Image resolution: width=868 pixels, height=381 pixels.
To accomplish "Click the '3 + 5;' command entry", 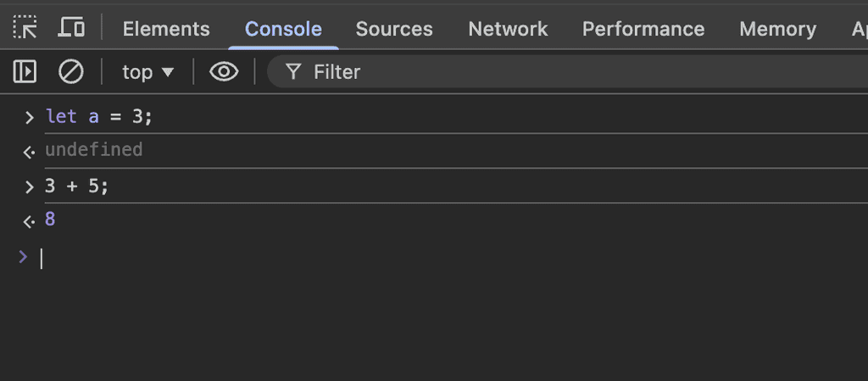I will 77,186.
